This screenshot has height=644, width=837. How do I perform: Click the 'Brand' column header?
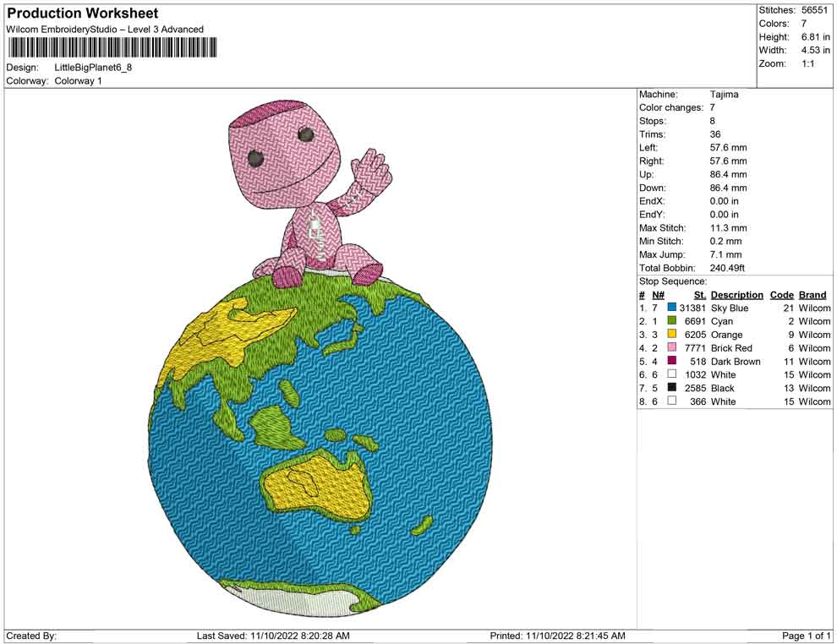812,295
